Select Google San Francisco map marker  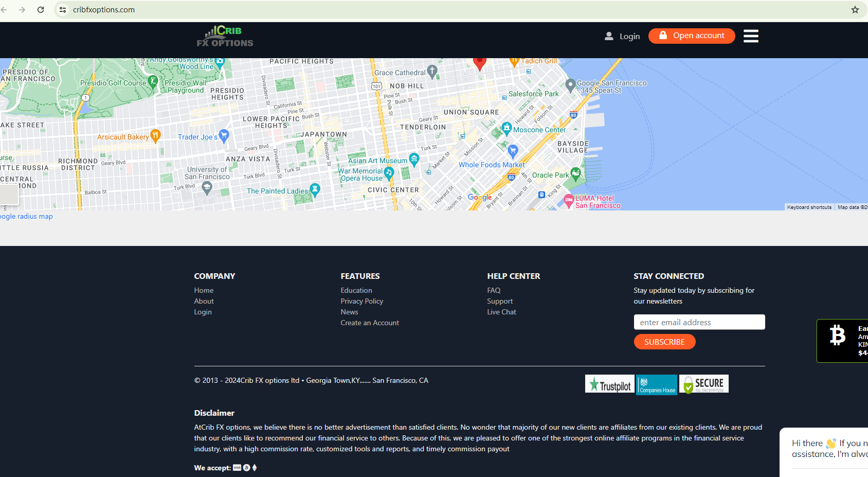pos(570,85)
